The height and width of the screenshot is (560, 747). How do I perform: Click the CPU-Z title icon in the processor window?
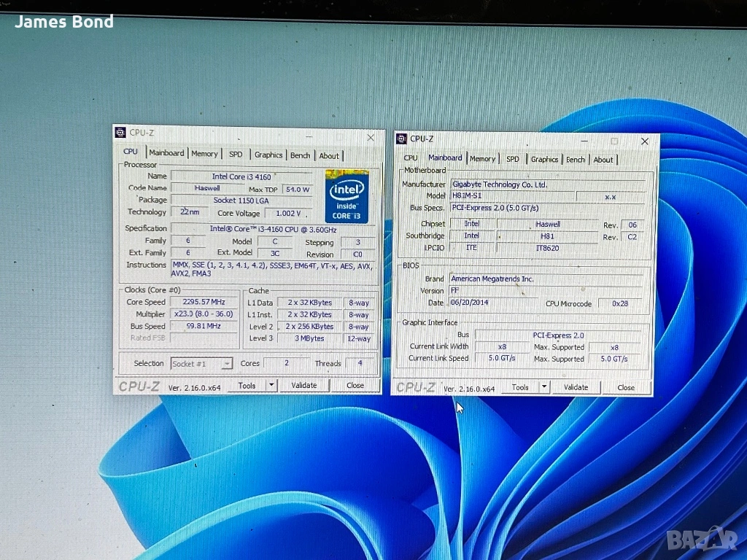click(121, 132)
